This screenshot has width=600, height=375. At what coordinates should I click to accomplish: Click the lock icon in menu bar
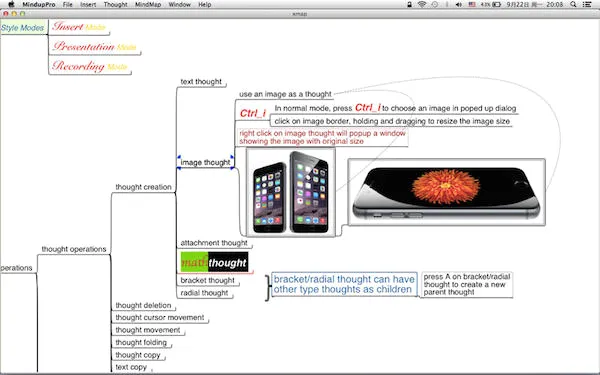(409, 5)
